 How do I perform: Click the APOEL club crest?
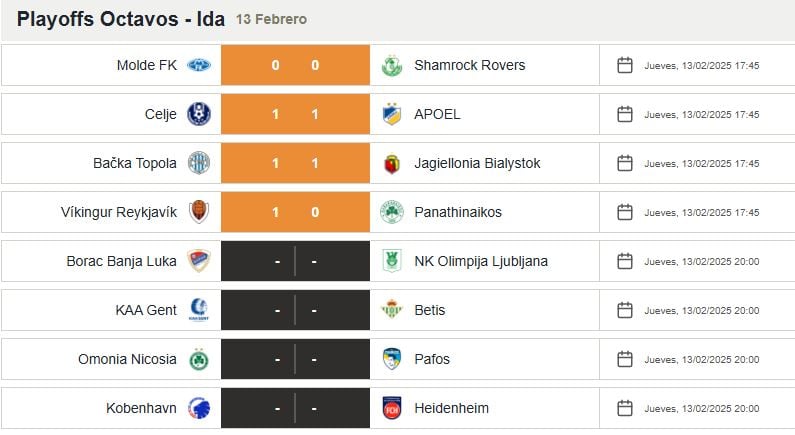tap(391, 114)
